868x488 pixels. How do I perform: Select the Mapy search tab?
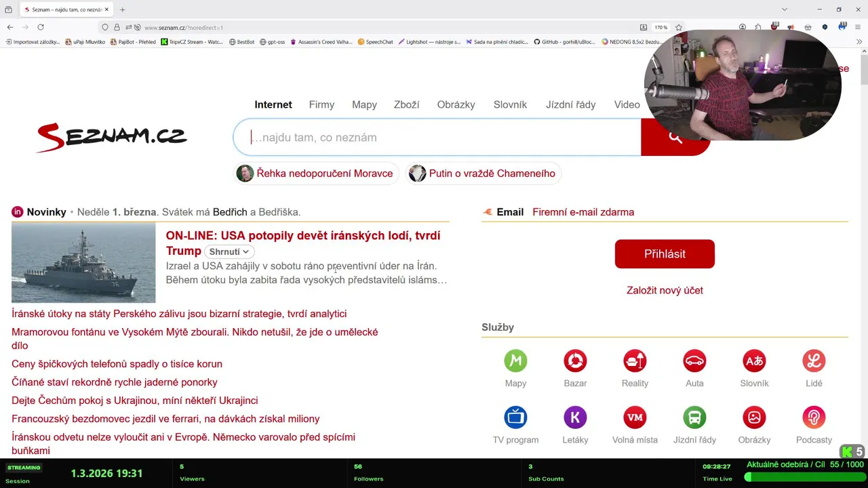364,104
